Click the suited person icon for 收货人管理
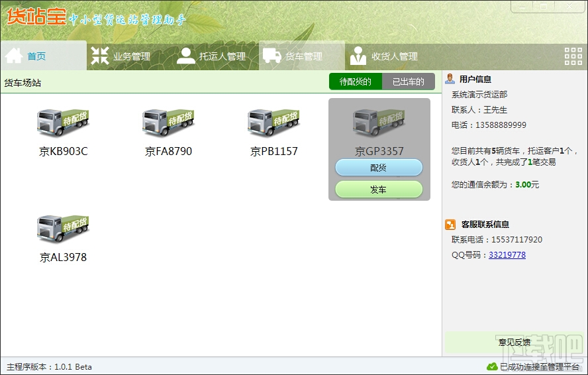Screen dimensions: 588x375 [358, 56]
